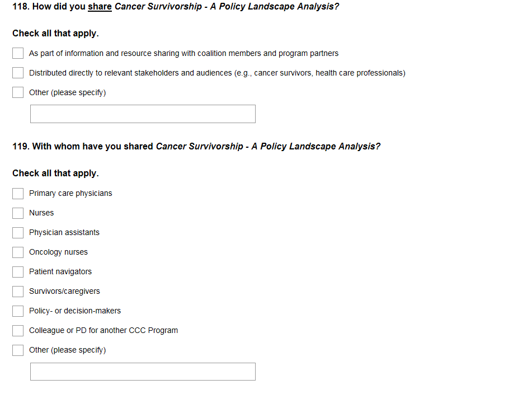
Task: Check the Primary care physicians box
Action: (x=18, y=194)
